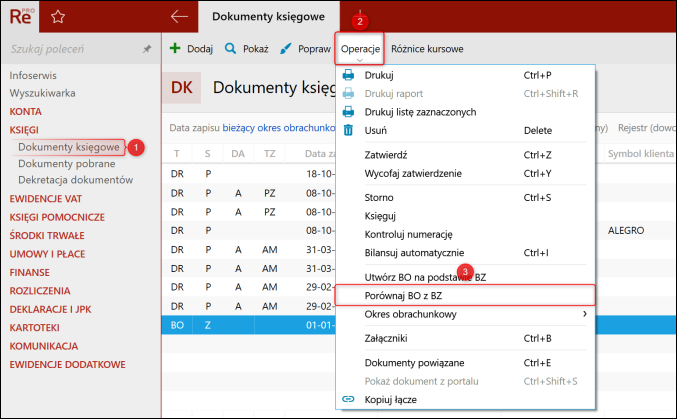Switch to Dokumenty księgowe tab
Screen dimensions: 677x419
point(269,16)
